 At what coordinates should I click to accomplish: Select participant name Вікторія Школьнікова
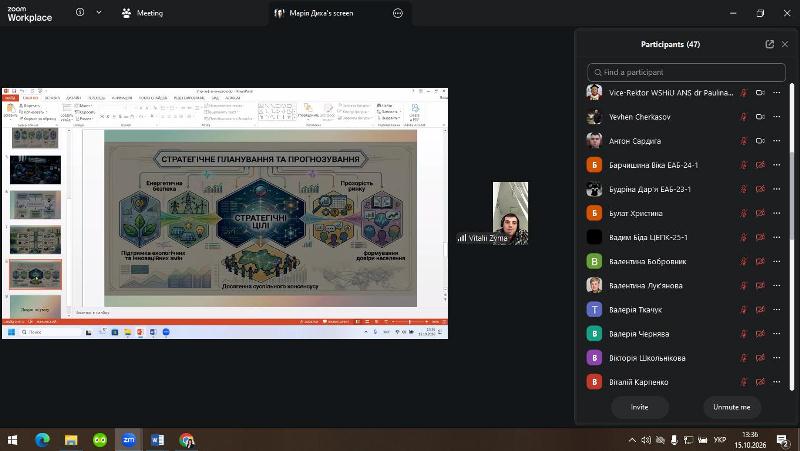[647, 358]
